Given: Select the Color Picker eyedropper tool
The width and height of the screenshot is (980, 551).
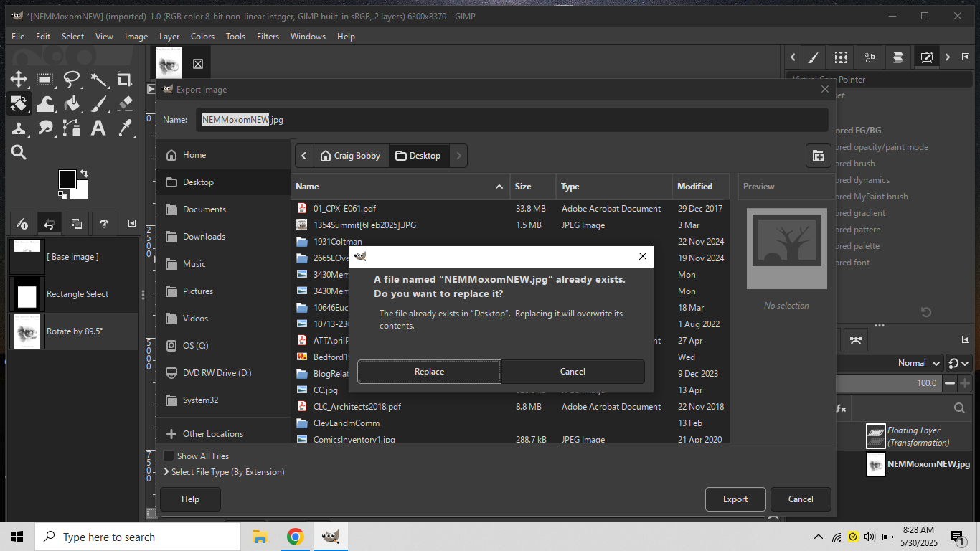Looking at the screenshot, I should point(124,128).
